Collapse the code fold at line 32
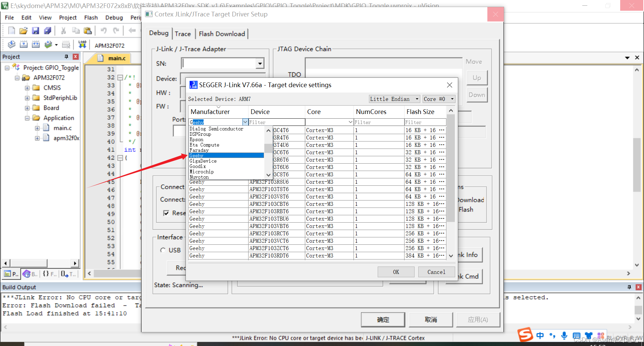 (120, 77)
